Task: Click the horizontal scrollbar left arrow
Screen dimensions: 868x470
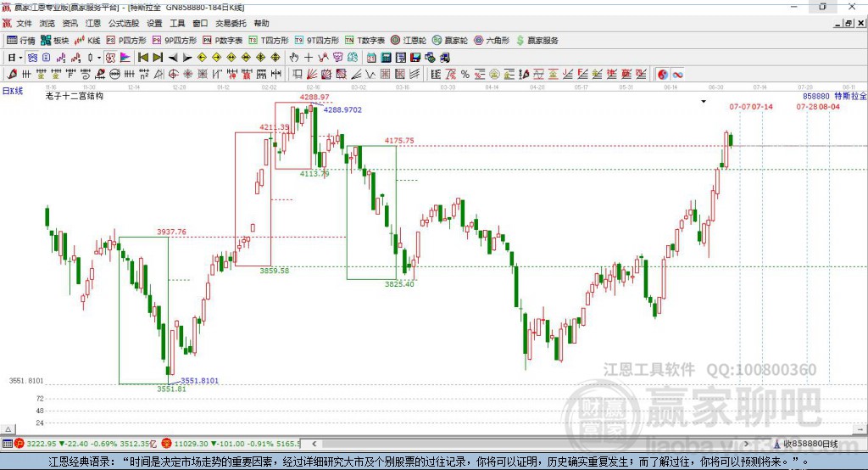Action: click(314, 444)
